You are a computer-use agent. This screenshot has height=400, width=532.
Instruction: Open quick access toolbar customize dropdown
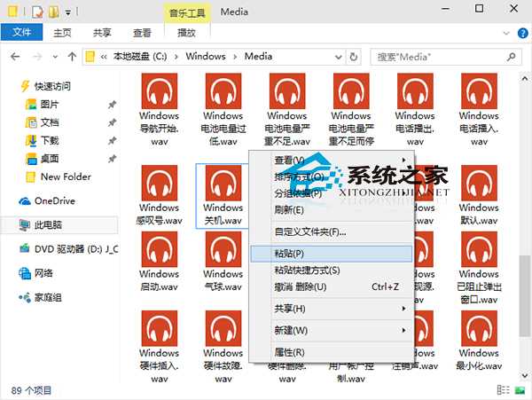[68, 12]
